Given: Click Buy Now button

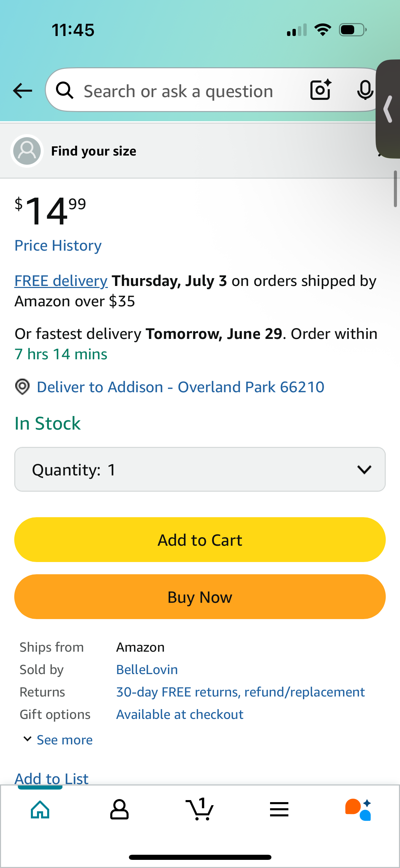Looking at the screenshot, I should [x=200, y=597].
